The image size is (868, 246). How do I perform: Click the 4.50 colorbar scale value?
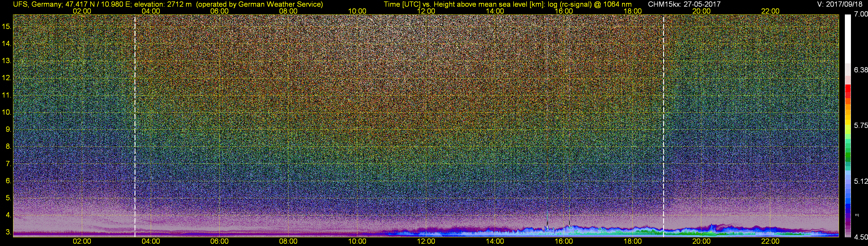pos(861,237)
